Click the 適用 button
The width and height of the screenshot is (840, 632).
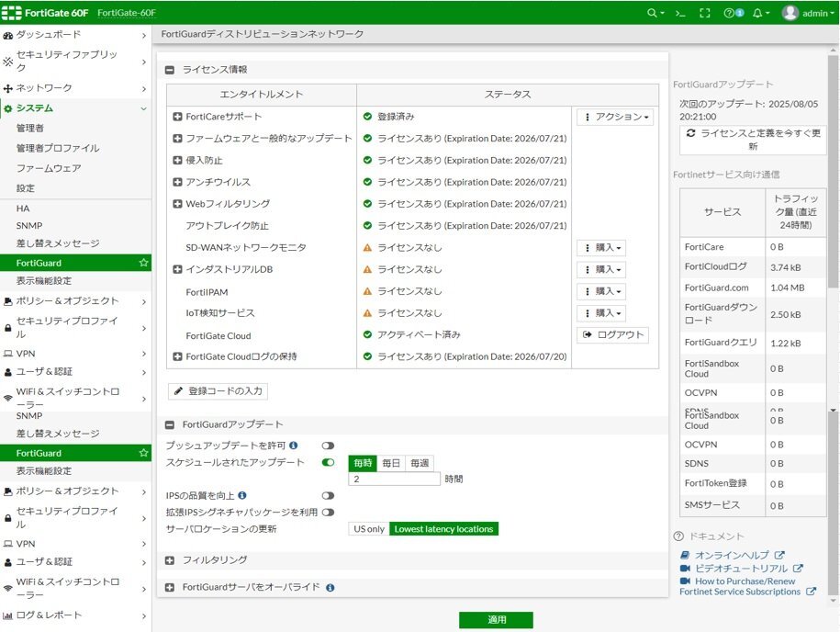coord(496,620)
